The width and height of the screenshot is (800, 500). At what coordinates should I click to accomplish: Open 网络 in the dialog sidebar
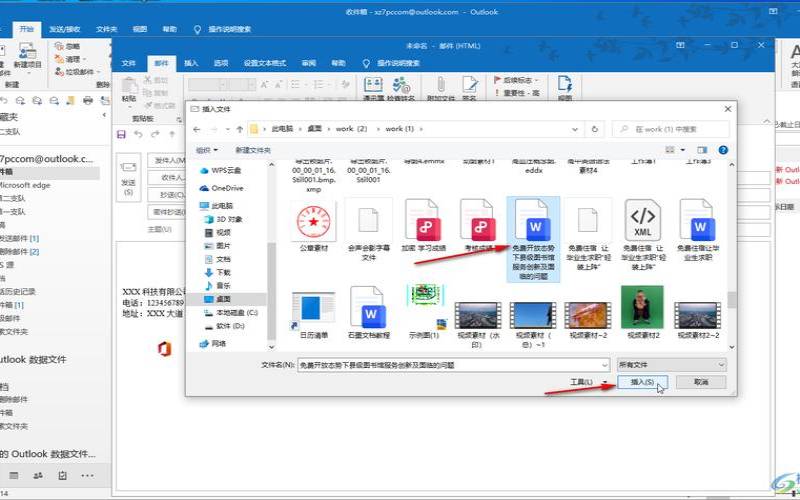pos(213,343)
